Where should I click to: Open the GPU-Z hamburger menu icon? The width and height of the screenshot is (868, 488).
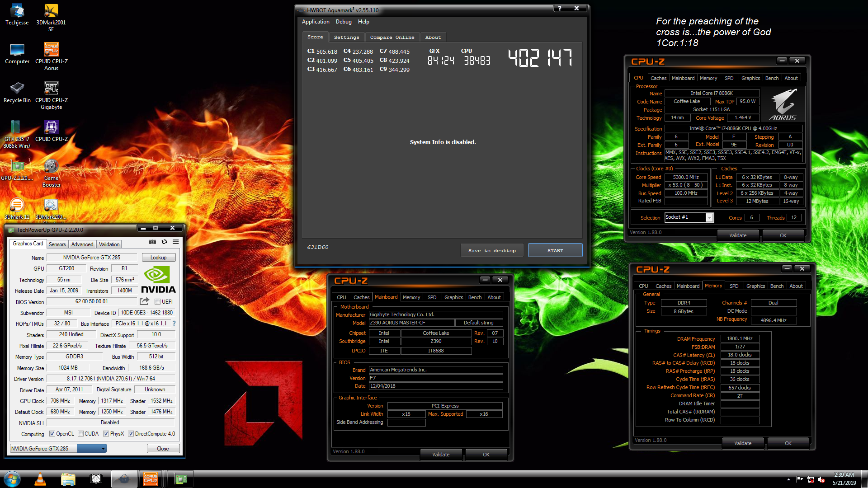176,242
